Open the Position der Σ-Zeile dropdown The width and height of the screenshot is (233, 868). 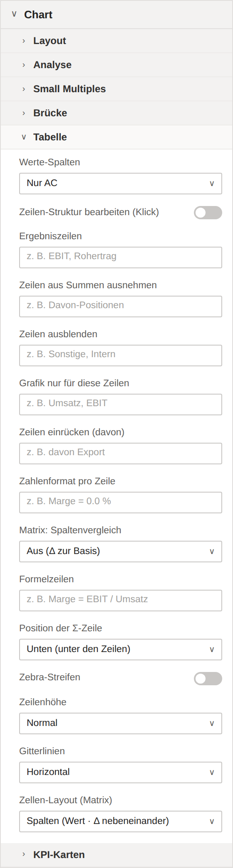(121, 650)
